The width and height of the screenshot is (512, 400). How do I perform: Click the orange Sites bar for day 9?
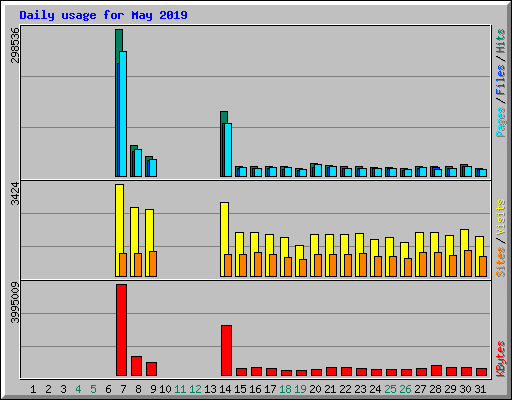click(153, 264)
